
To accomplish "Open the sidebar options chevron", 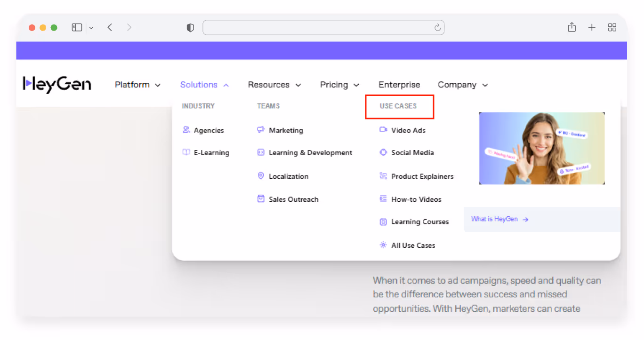I will point(91,28).
